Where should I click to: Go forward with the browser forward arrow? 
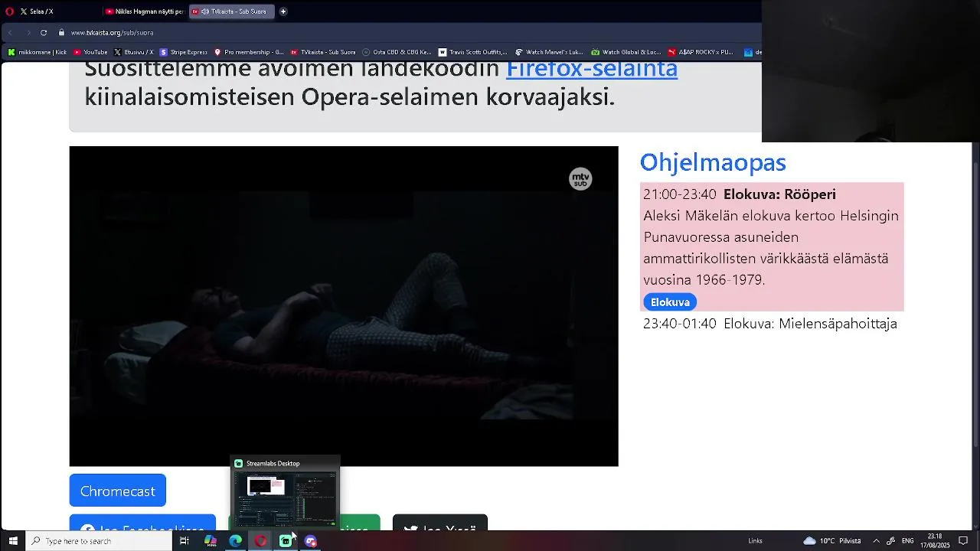28,33
